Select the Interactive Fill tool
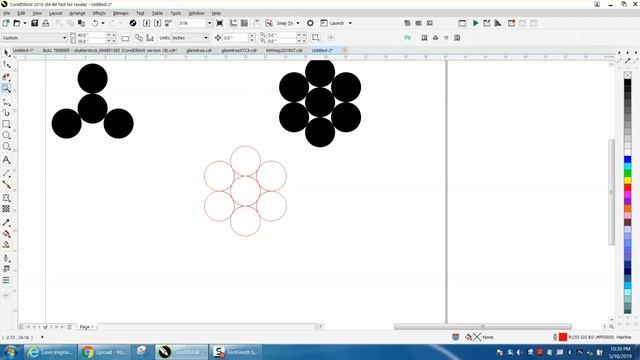This screenshot has width=640, height=360. [x=6, y=233]
